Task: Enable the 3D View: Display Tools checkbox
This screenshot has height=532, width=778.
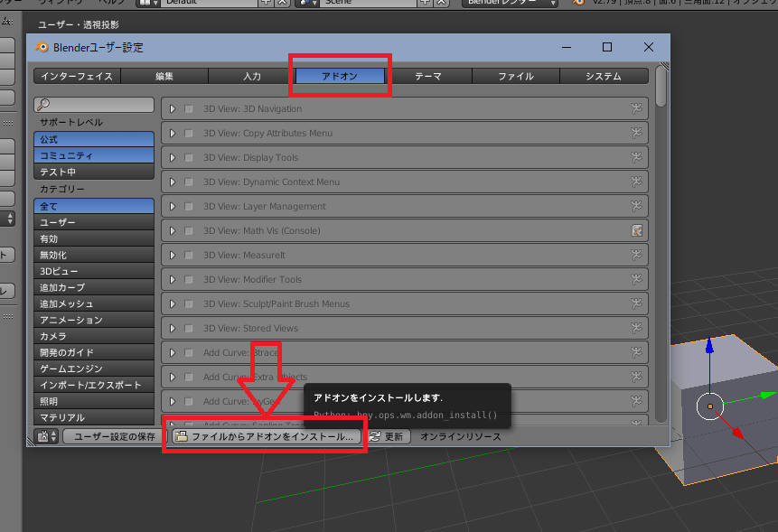Action: tap(189, 157)
